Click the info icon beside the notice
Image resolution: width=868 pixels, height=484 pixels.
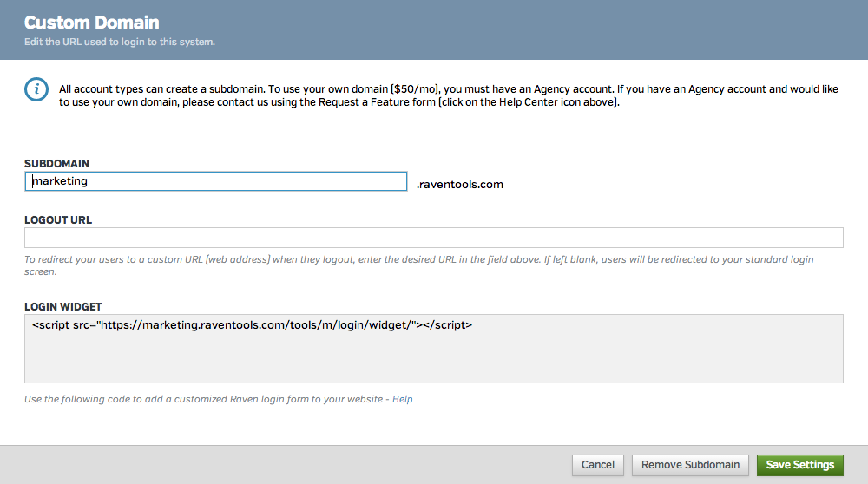(35, 88)
